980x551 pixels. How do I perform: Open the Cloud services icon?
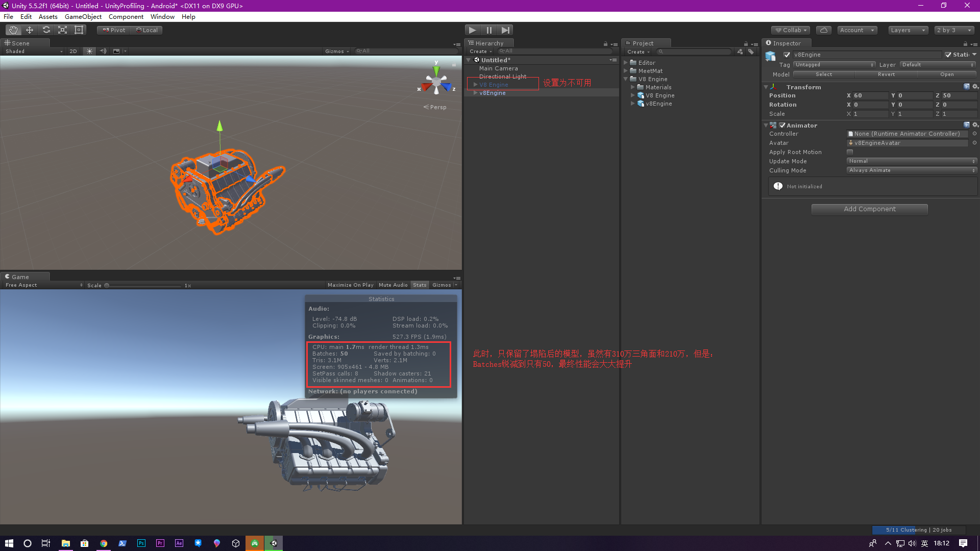[x=823, y=30]
